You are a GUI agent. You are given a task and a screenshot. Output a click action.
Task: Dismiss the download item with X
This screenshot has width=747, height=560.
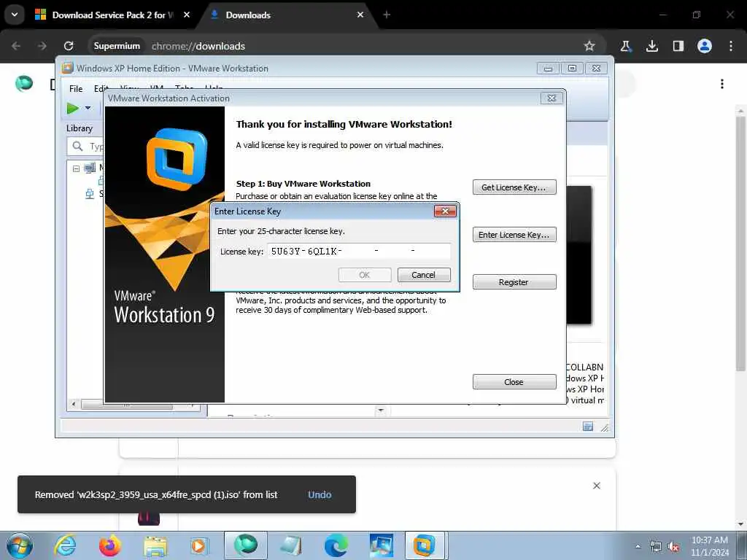pos(597,486)
